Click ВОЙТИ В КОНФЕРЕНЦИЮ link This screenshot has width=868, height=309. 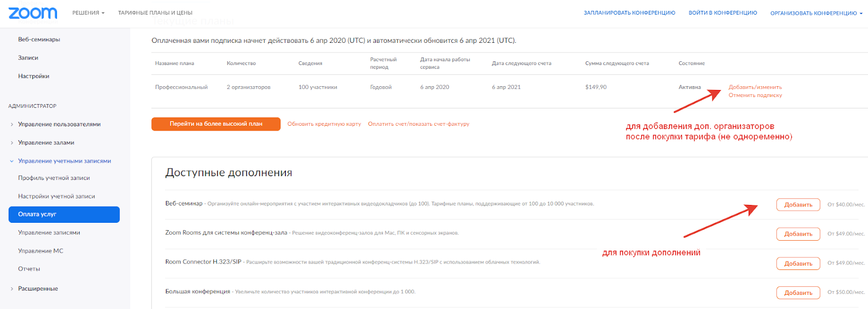click(x=723, y=13)
